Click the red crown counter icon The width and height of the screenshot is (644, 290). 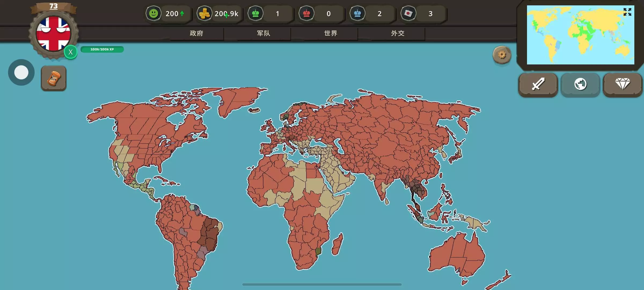[x=306, y=13]
